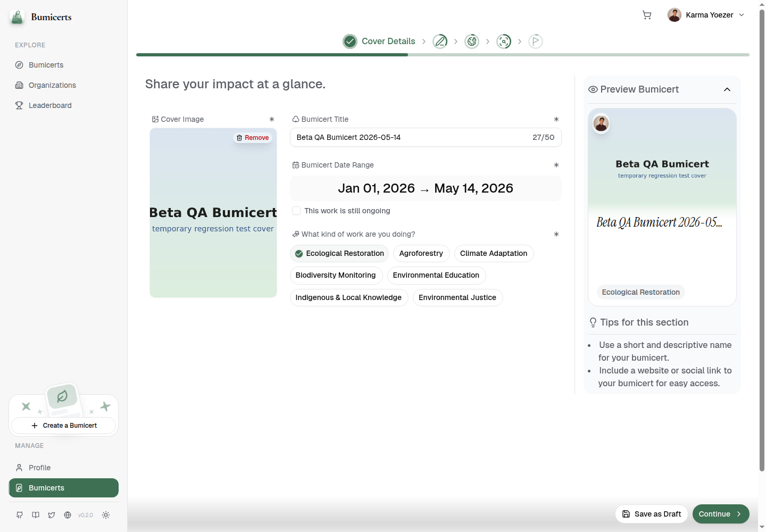The width and height of the screenshot is (766, 532).
Task: Click the form progress bar
Action: [x=443, y=55]
